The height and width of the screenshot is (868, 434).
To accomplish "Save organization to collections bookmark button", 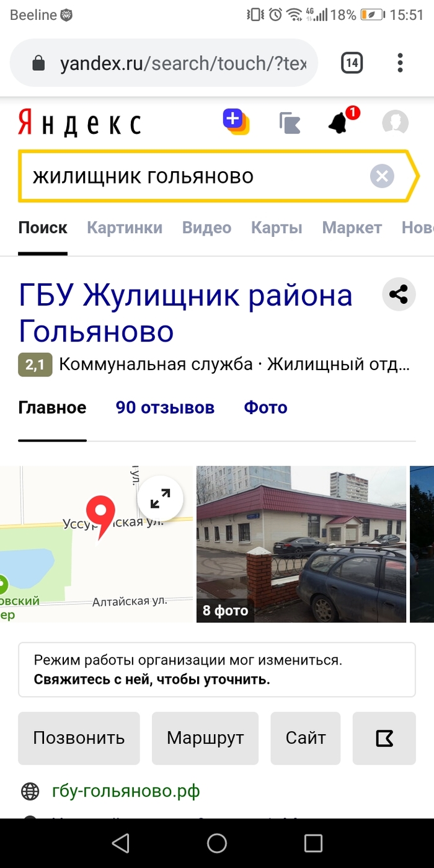I will tap(384, 738).
